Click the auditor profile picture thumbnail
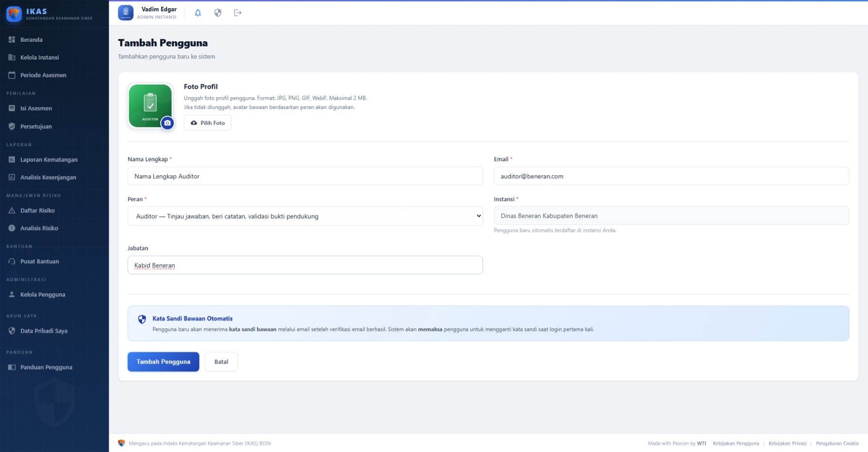868x452 pixels. tap(150, 105)
